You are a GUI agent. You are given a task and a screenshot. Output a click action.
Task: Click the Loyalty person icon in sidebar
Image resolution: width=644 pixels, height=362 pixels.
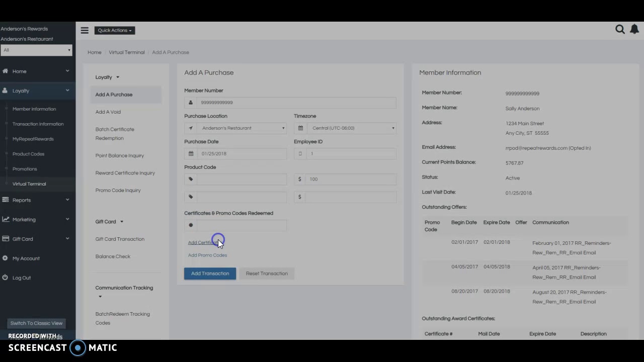[x=5, y=90]
